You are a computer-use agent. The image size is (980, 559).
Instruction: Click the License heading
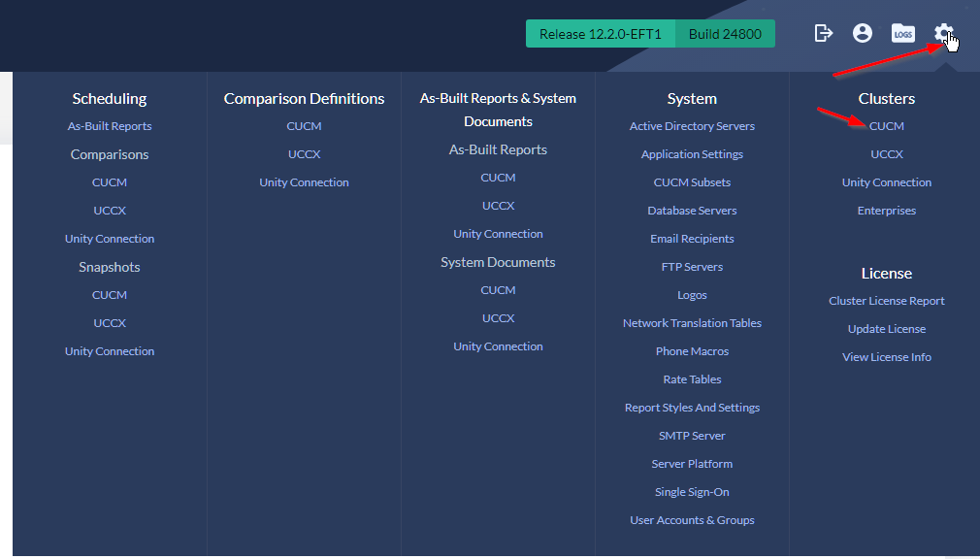coord(886,274)
